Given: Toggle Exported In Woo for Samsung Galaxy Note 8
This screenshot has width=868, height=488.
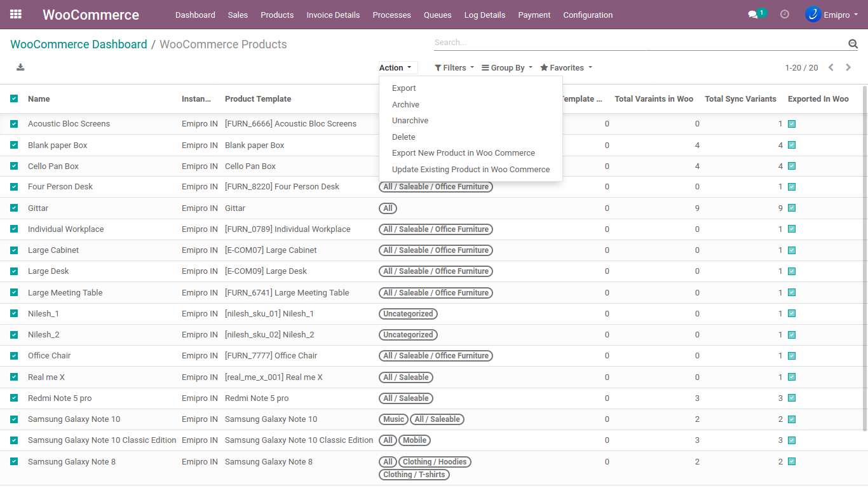Looking at the screenshot, I should 792,462.
